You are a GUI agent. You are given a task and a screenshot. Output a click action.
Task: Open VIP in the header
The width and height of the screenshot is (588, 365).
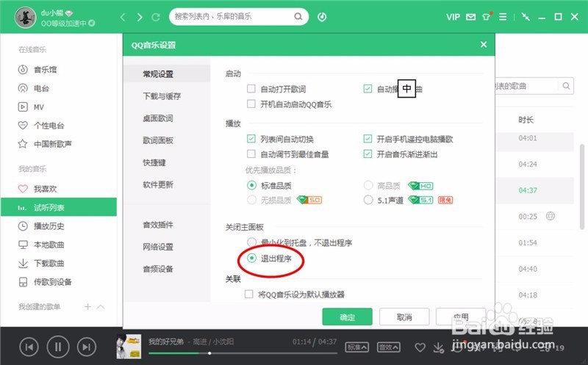(x=453, y=17)
